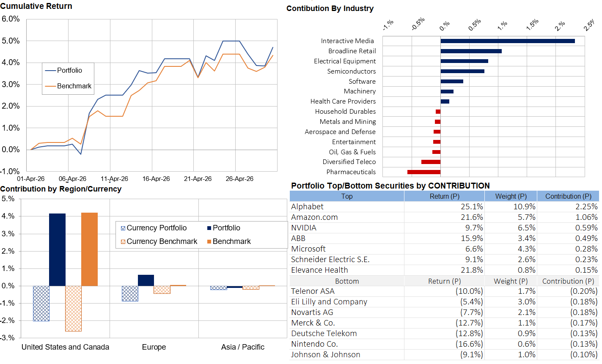Viewport: 602px width, 364px height.
Task: Select the Pharmaceuticals negative red bar
Action: point(424,172)
